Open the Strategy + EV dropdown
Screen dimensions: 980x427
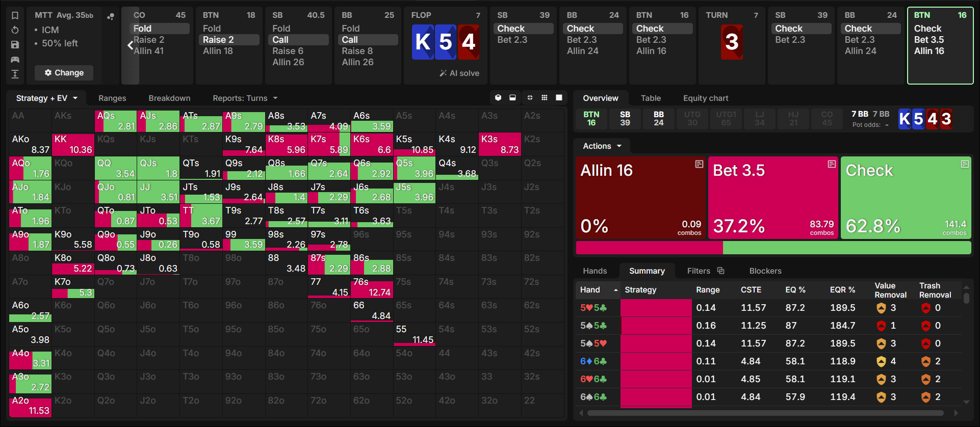click(47, 98)
